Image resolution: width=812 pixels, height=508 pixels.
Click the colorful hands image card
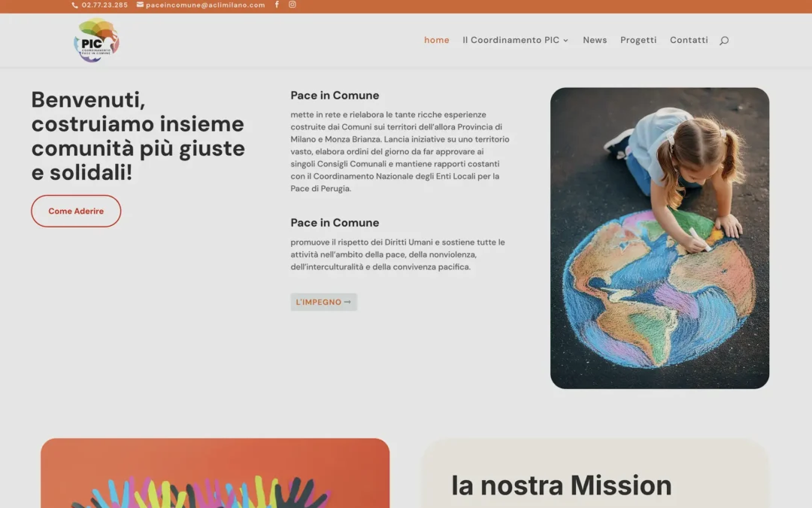point(215,474)
